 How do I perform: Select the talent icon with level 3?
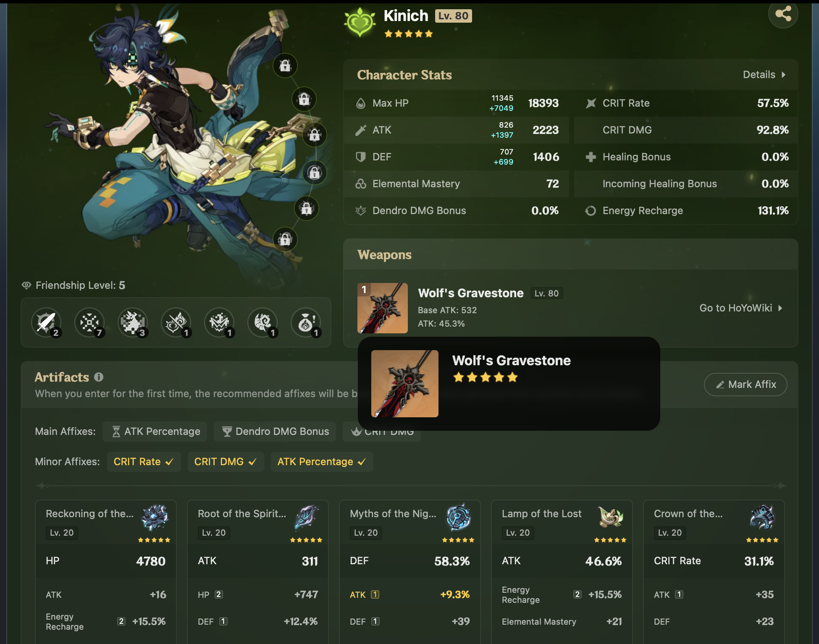point(133,323)
